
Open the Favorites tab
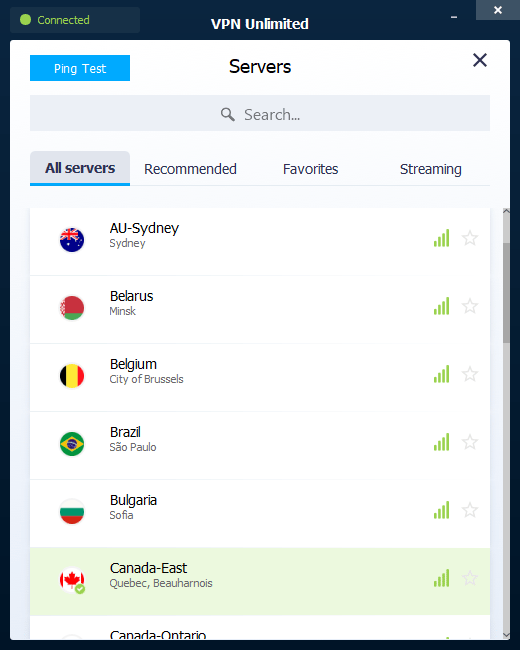(311, 169)
